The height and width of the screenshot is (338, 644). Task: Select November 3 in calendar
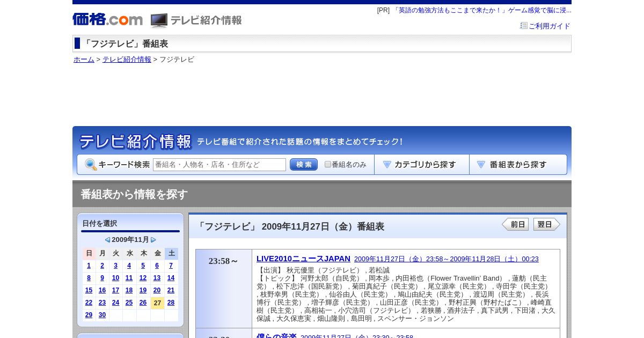pyautogui.click(x=116, y=266)
